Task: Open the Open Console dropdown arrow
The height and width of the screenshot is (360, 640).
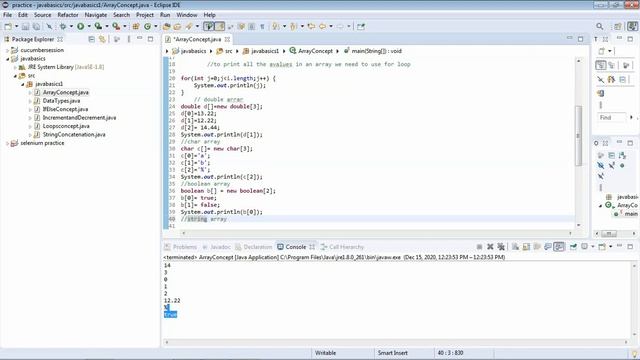Action: click(x=611, y=247)
